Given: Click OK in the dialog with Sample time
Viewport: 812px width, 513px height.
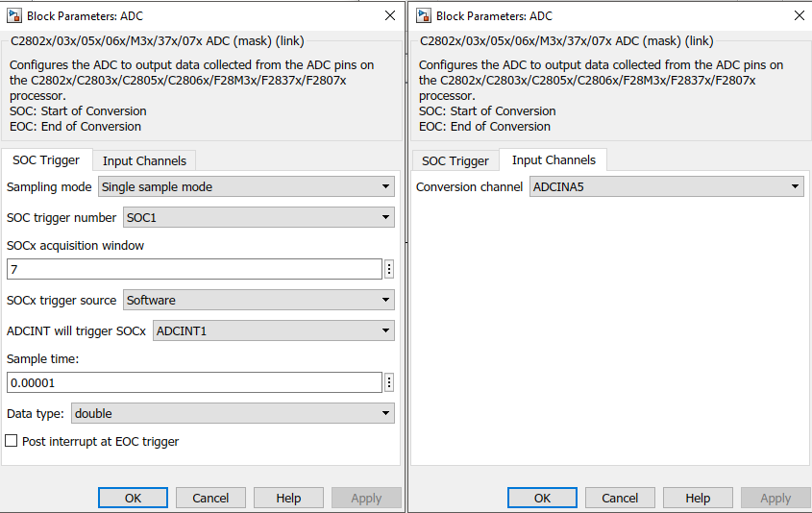Looking at the screenshot, I should pos(134,498).
